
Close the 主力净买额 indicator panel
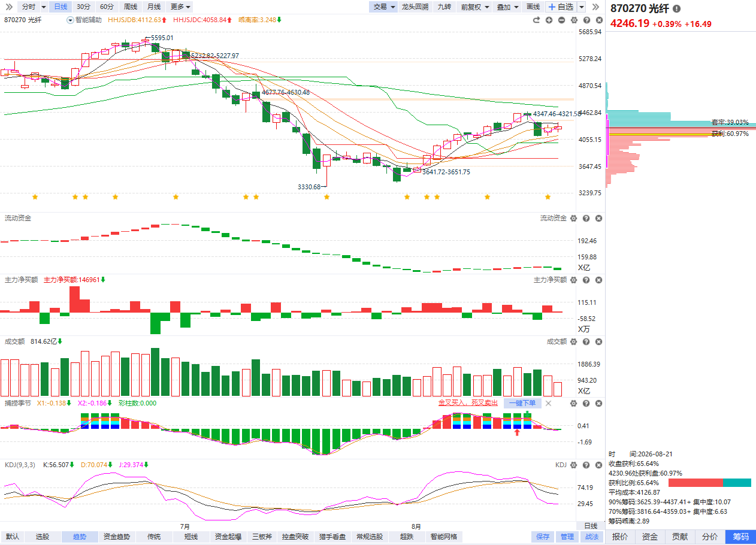[x=598, y=280]
